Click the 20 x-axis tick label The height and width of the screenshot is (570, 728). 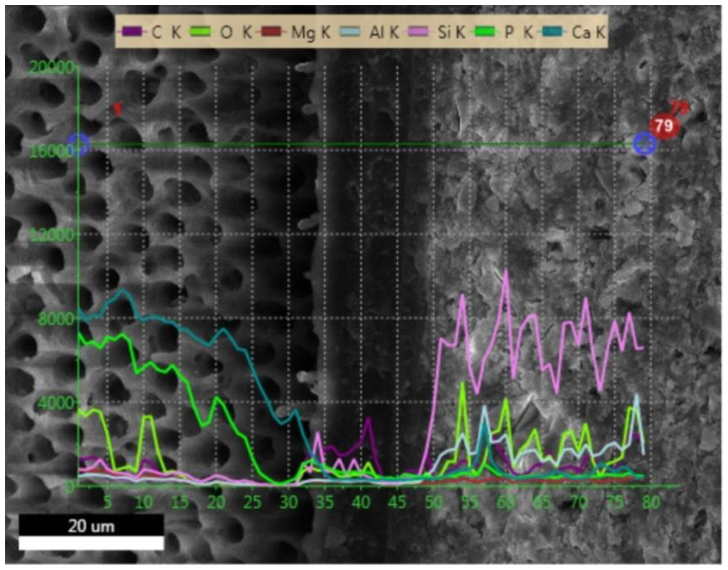(x=216, y=503)
